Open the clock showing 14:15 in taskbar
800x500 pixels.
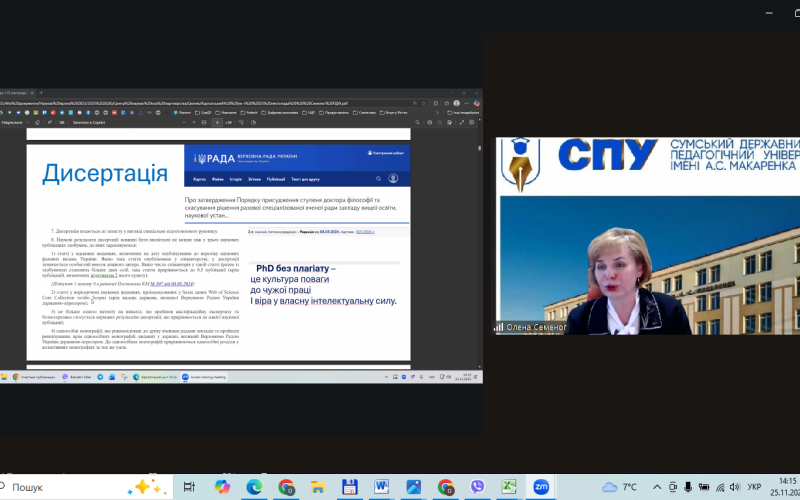(785, 486)
